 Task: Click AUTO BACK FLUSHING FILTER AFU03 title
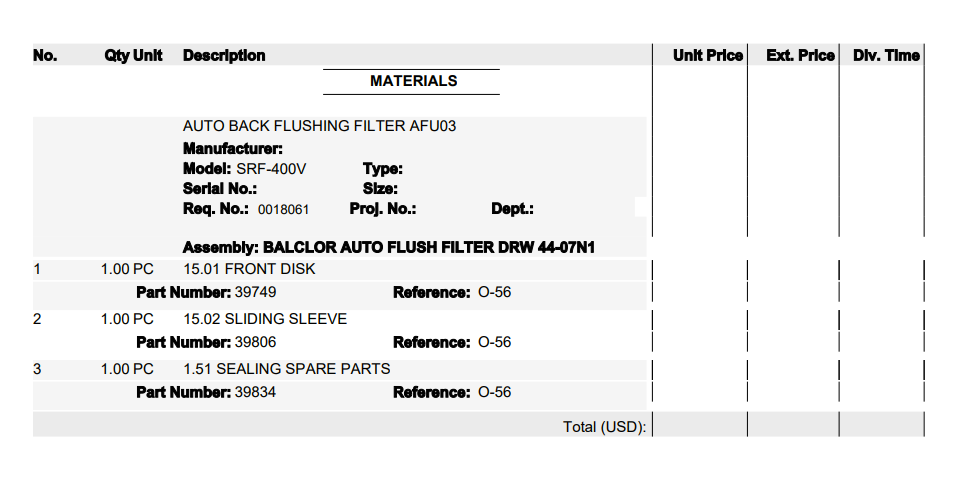319,126
